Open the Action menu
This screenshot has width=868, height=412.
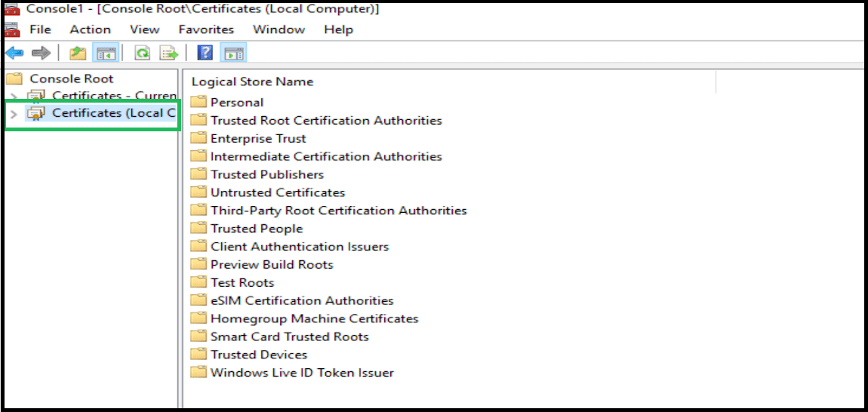pos(90,29)
